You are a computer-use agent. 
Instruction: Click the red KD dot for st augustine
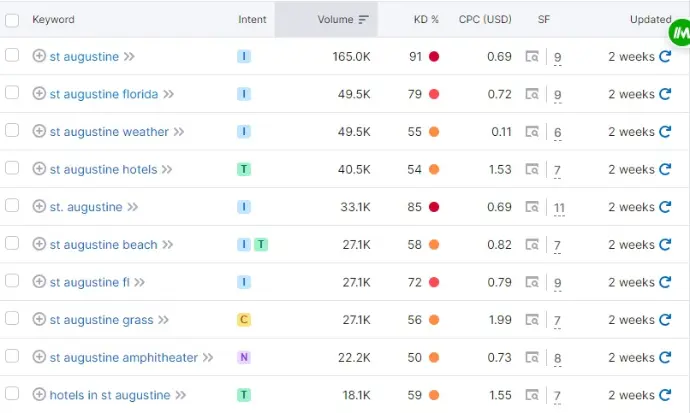pyautogui.click(x=434, y=57)
